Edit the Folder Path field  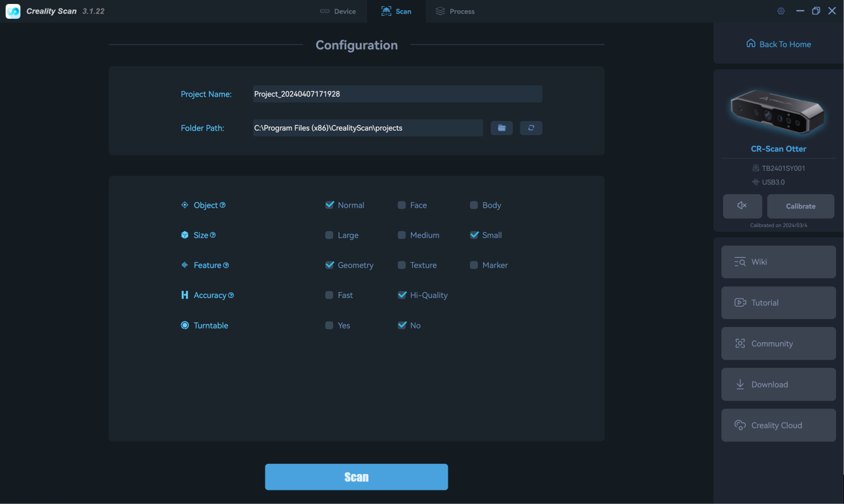click(x=368, y=128)
